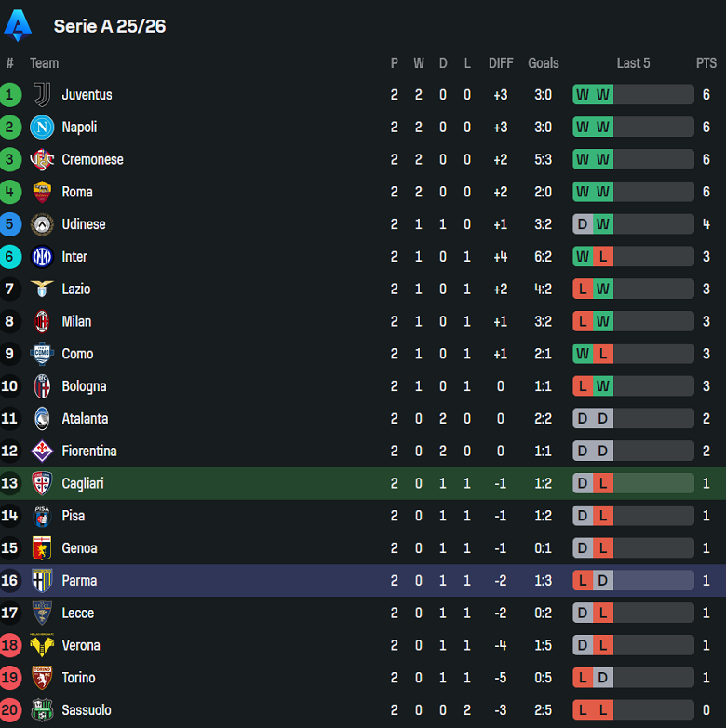Click the Serie A 25/26 title
726x728 pixels.
click(110, 26)
